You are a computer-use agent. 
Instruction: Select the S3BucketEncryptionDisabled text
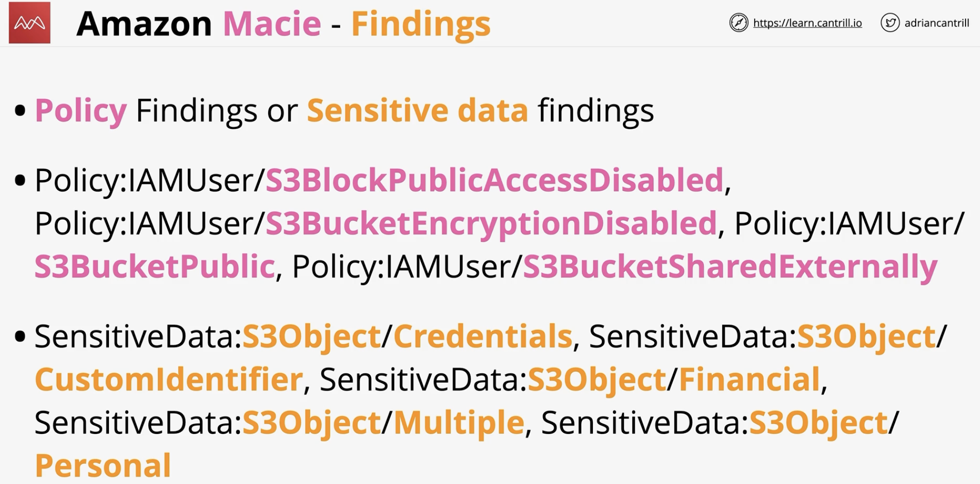point(491,223)
